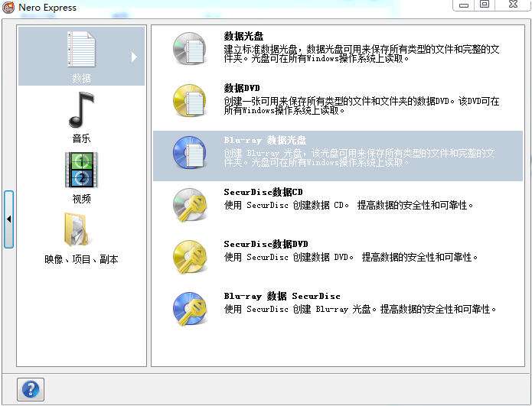Select the 数据 document icon in sidebar

(81, 50)
